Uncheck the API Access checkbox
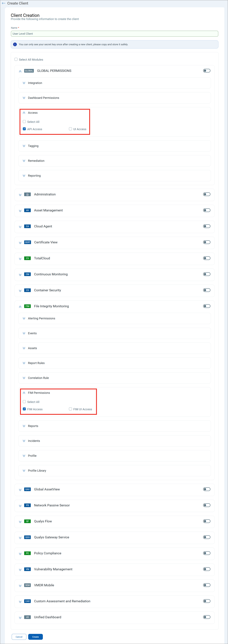 coord(24,129)
